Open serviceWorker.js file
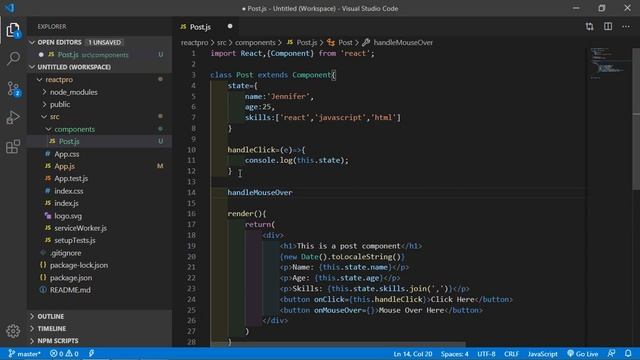 (100, 228)
